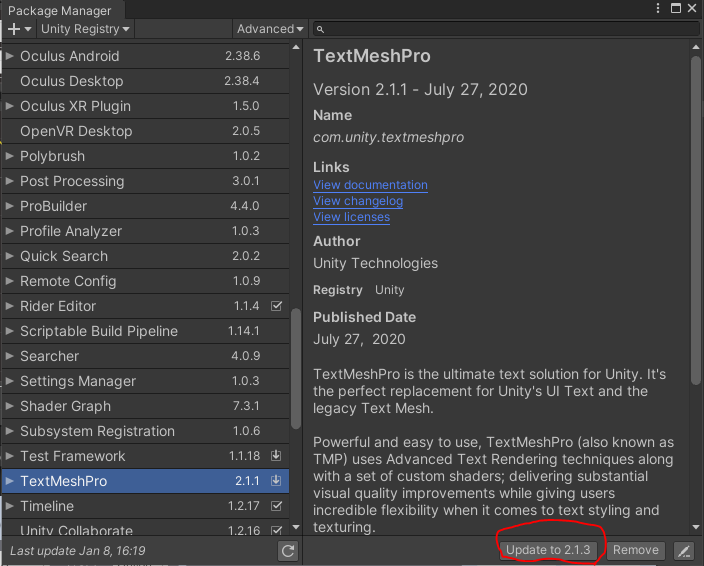The height and width of the screenshot is (566, 704).
Task: Click the package list scroll down arrow
Action: coord(296,527)
